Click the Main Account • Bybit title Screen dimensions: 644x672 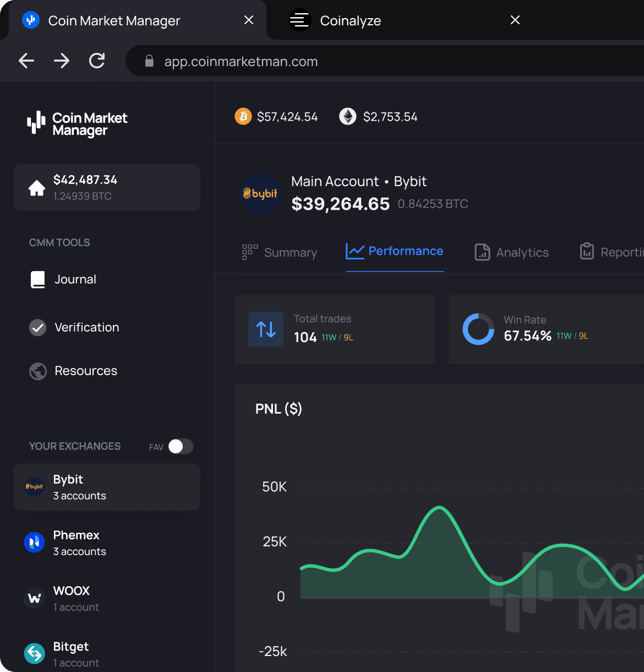[359, 181]
